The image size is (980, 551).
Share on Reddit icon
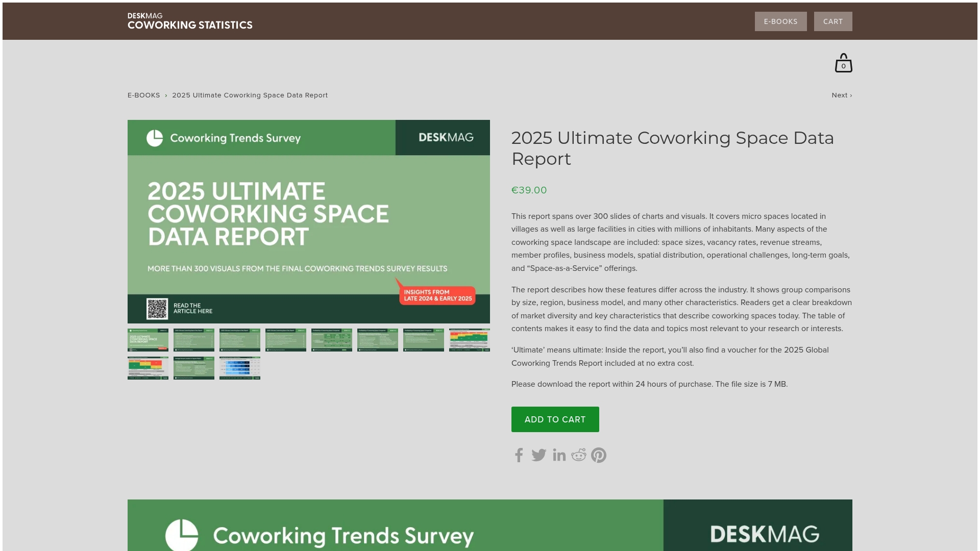coord(579,455)
